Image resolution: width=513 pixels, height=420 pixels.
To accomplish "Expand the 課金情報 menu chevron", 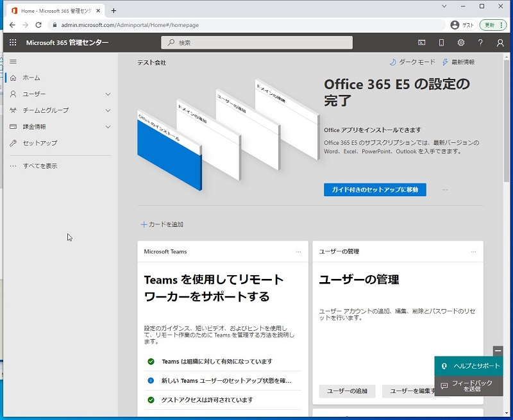I will (108, 127).
